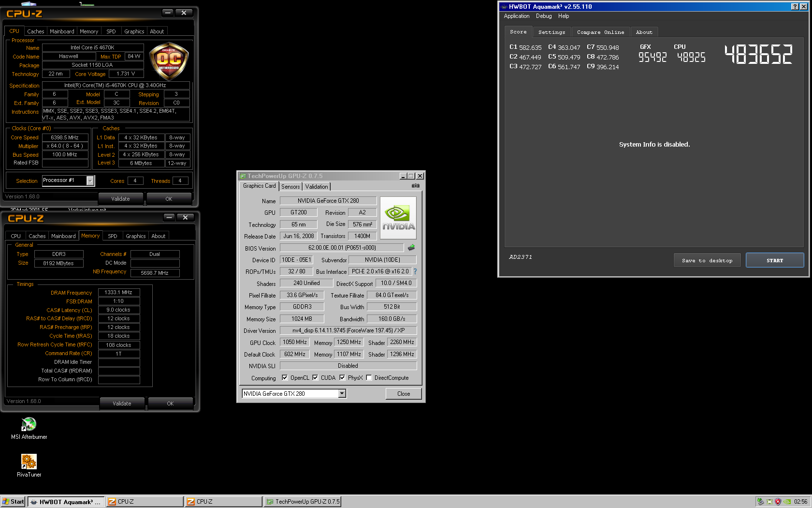The image size is (812, 508).
Task: Click Validate in the bottom CPU-Z window
Action: (x=122, y=403)
